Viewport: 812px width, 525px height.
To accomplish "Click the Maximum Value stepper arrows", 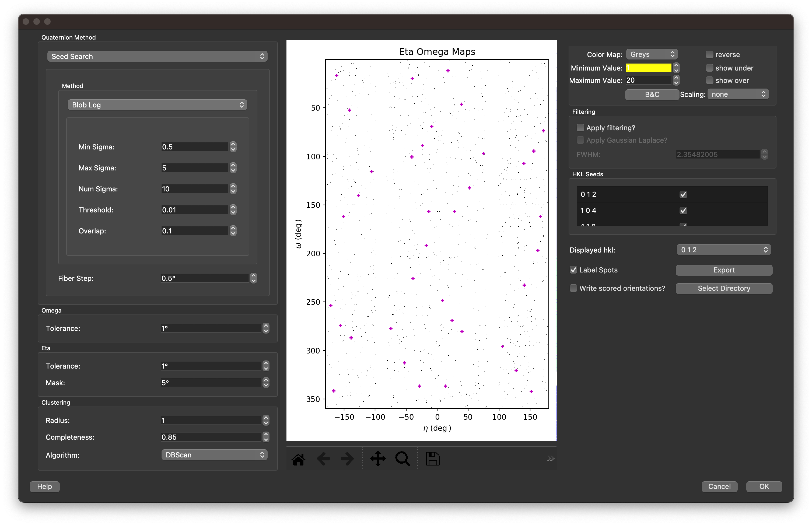I will (676, 80).
